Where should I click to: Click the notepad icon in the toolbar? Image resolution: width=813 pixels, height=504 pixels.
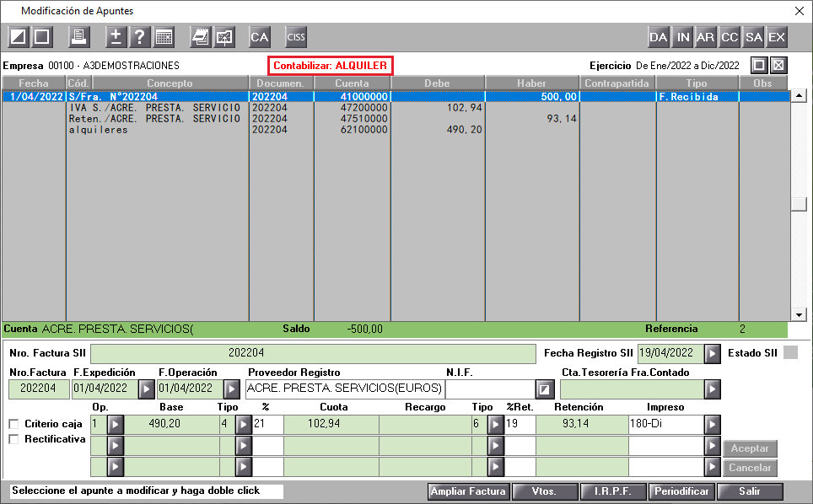pos(200,37)
